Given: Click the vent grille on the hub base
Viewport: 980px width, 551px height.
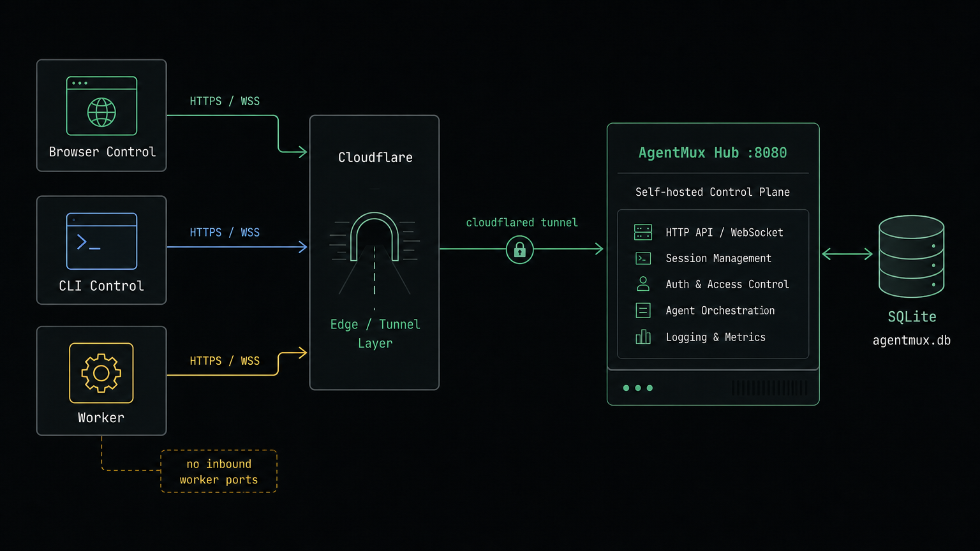Looking at the screenshot, I should (769, 388).
